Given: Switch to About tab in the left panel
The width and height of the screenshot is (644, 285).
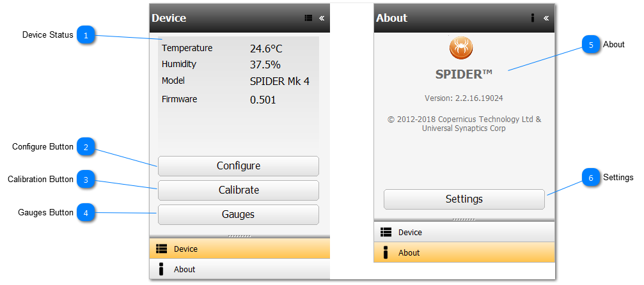Looking at the screenshot, I should coord(239,270).
